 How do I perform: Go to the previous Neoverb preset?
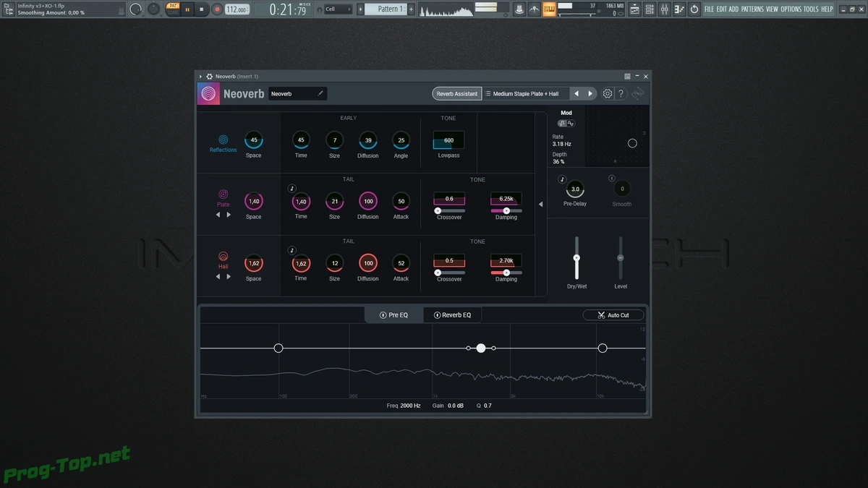pos(576,93)
